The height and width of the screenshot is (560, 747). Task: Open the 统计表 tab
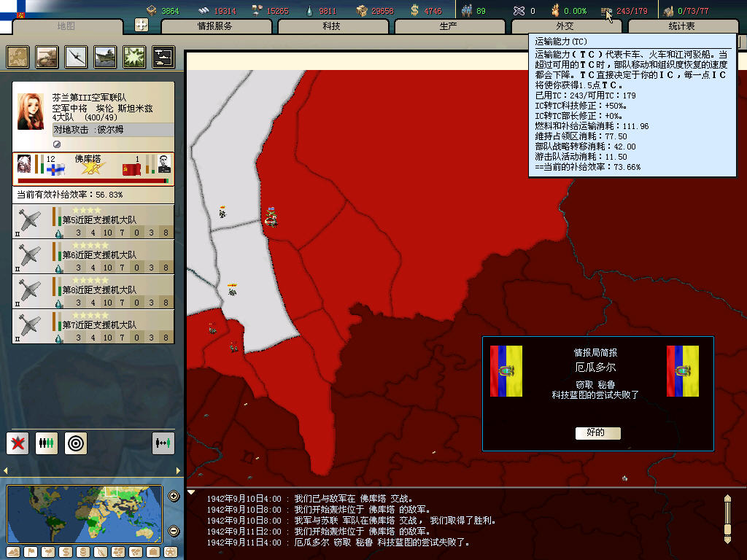pyautogui.click(x=682, y=26)
